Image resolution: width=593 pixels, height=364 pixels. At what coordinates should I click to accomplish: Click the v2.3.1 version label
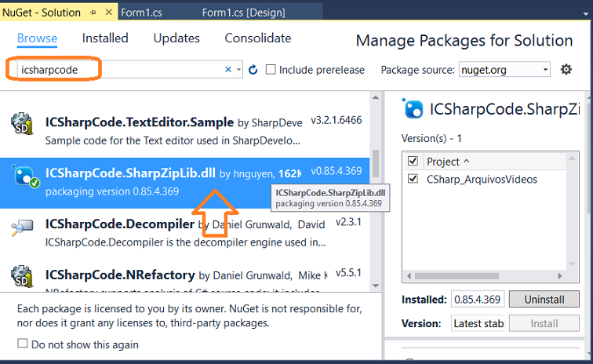[x=348, y=222]
